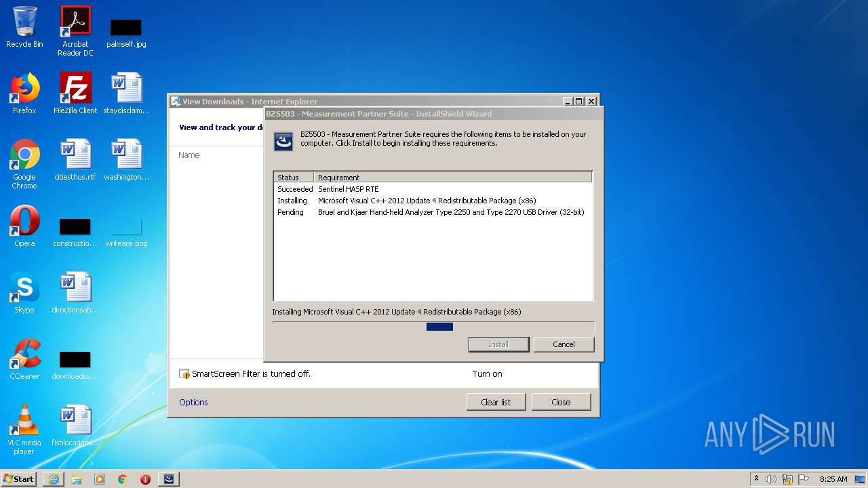Open the volume speaker tray icon
This screenshot has width=868, height=488.
click(771, 479)
